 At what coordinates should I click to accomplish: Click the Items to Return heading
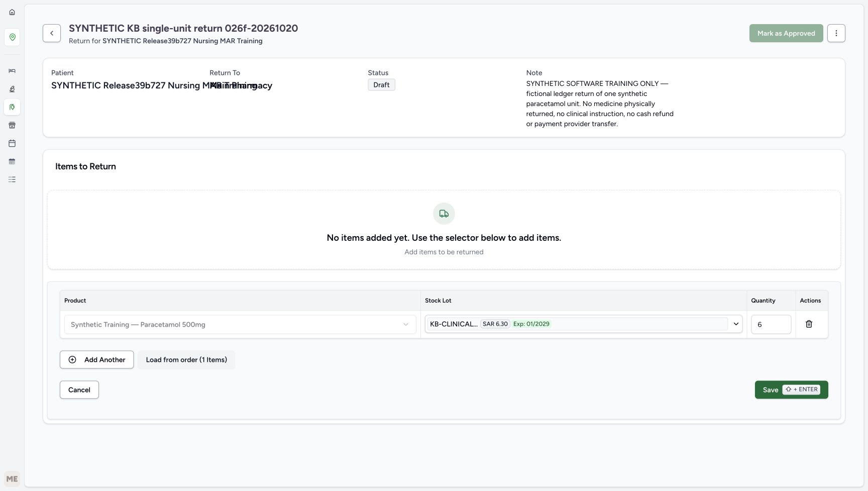coord(85,166)
